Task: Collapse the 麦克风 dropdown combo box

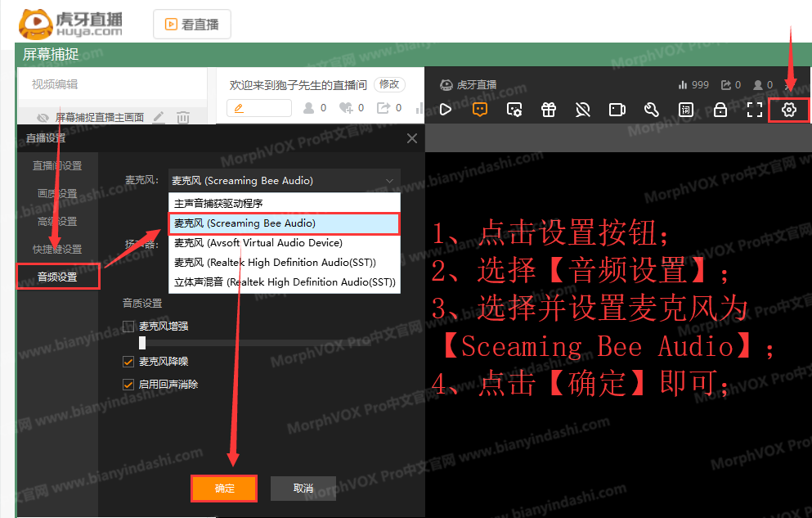Action: pyautogui.click(x=284, y=181)
